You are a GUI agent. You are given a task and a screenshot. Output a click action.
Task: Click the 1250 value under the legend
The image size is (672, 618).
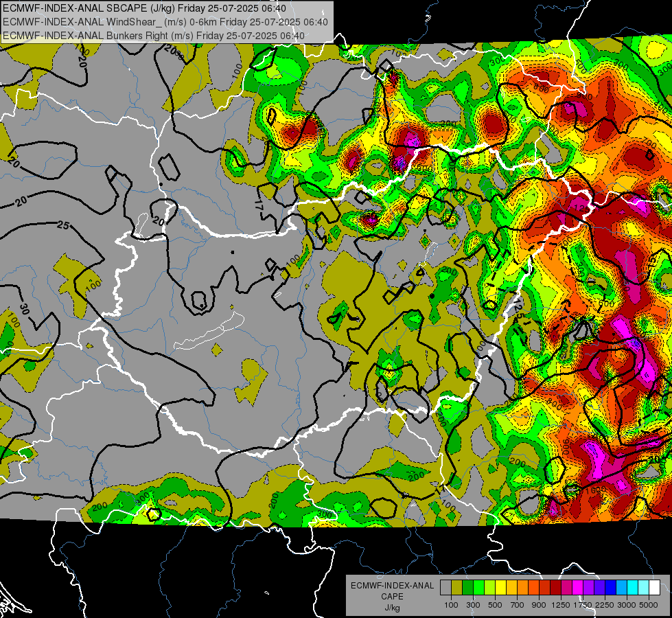click(x=561, y=605)
